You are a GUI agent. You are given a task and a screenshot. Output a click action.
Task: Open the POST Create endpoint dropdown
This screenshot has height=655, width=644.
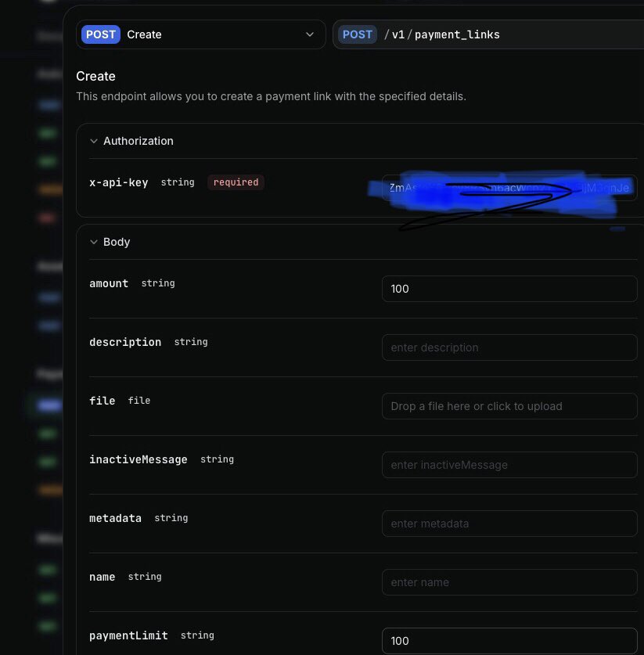coord(201,34)
